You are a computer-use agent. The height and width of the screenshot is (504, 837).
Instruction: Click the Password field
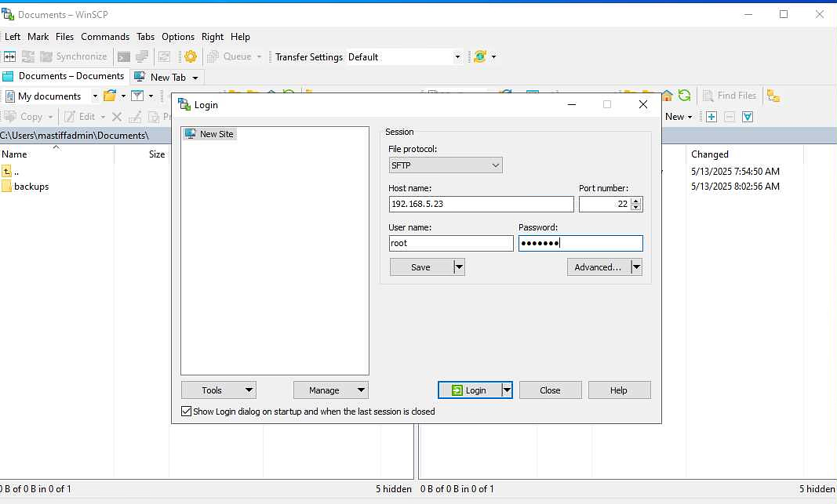[580, 243]
